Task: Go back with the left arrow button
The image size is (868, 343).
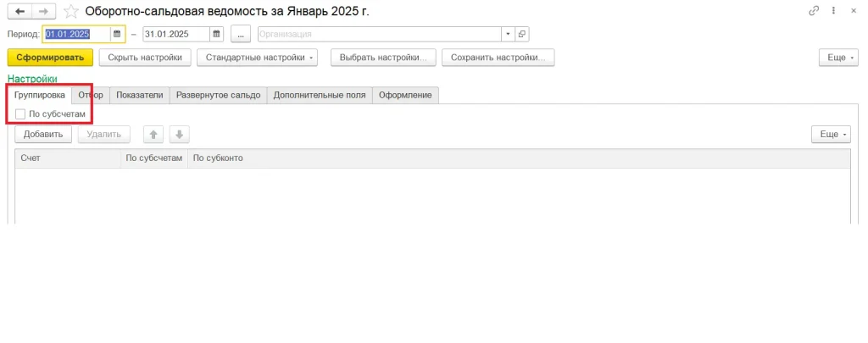Action: tap(20, 11)
